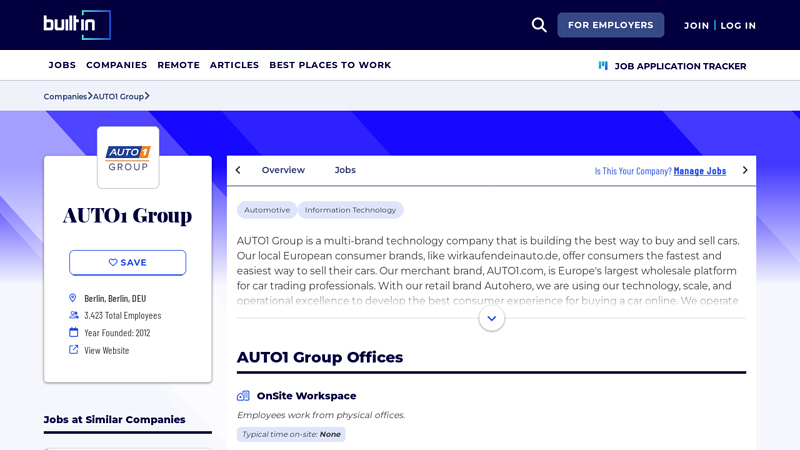Click the Join link

click(696, 26)
